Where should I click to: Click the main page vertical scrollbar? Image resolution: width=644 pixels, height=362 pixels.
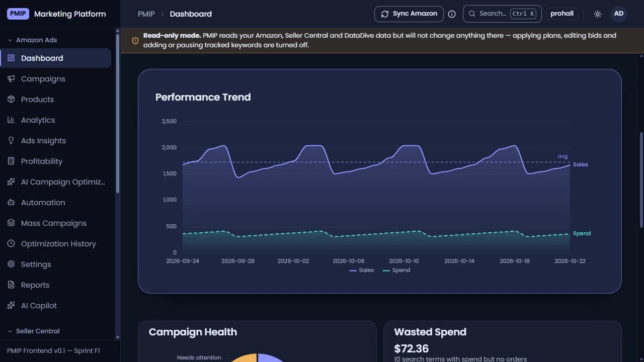tap(641, 179)
